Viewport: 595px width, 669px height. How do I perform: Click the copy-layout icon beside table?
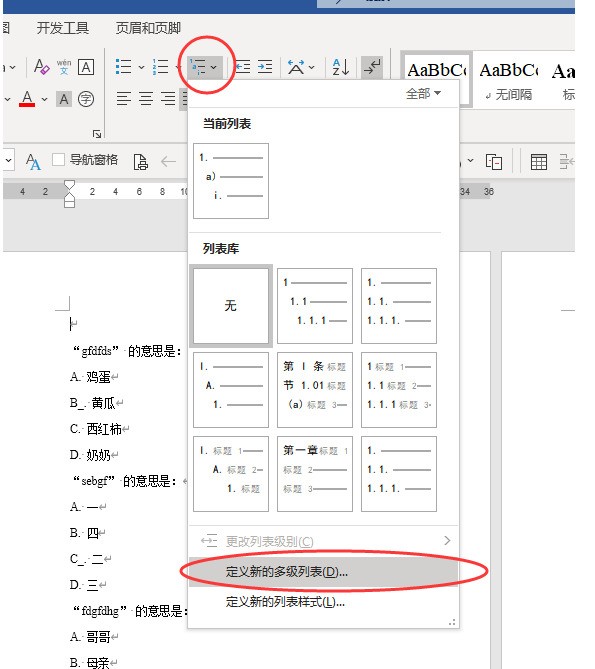[493, 162]
